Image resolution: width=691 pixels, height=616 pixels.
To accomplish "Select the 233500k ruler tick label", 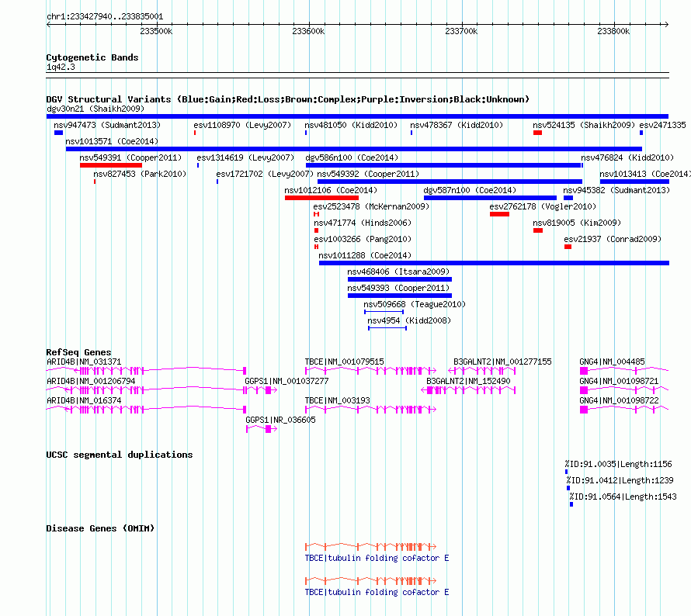I will (156, 31).
